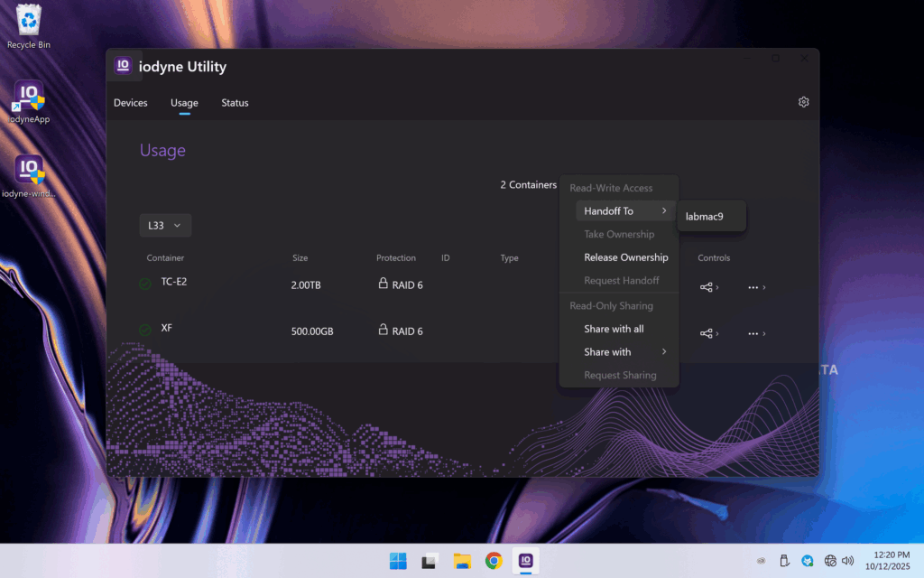Click the share icon for XF container

click(707, 333)
